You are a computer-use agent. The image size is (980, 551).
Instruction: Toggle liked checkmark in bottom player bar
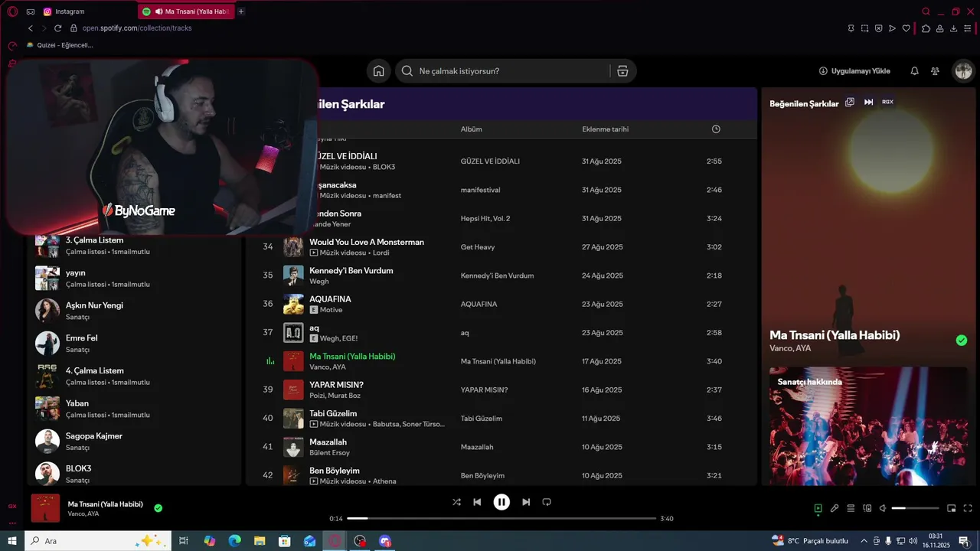(158, 507)
